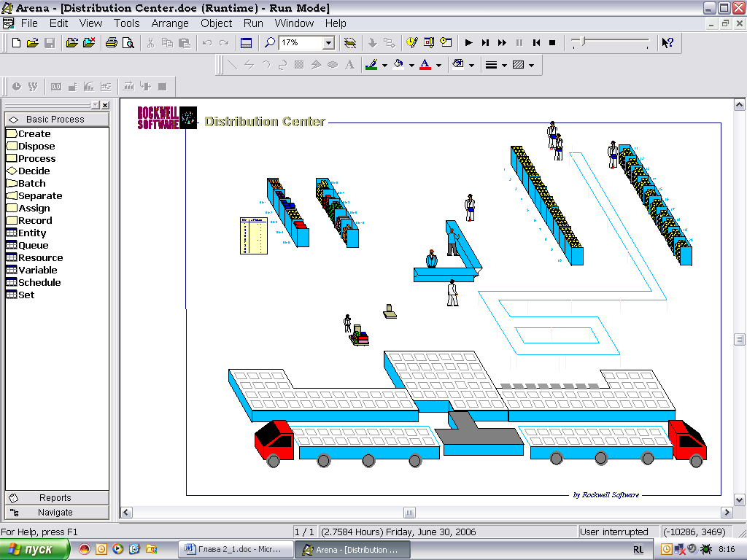The height and width of the screenshot is (560, 747).
Task: Click the Start Over button
Action: click(x=536, y=43)
